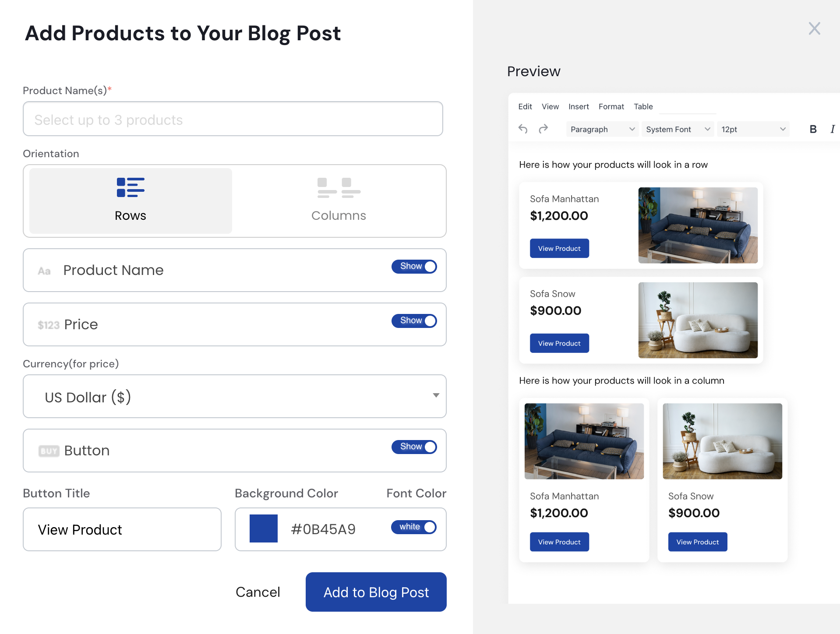
Task: Toggle the Price Show switch
Action: point(414,321)
